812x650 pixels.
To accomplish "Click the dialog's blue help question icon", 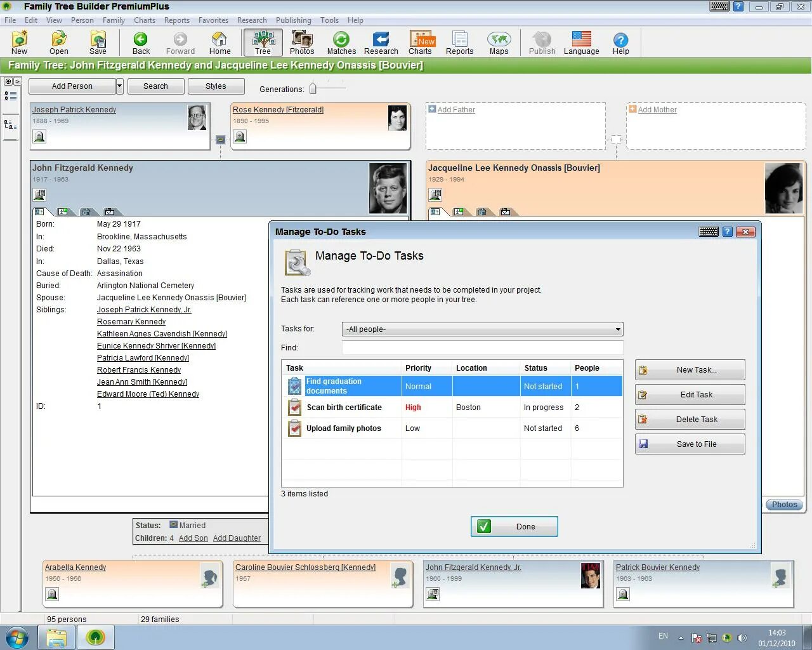I will (728, 232).
